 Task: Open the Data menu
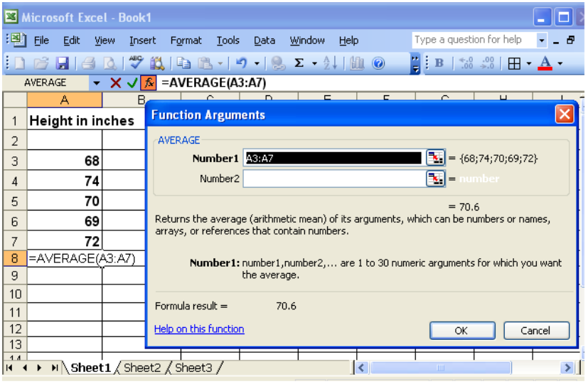(x=264, y=41)
